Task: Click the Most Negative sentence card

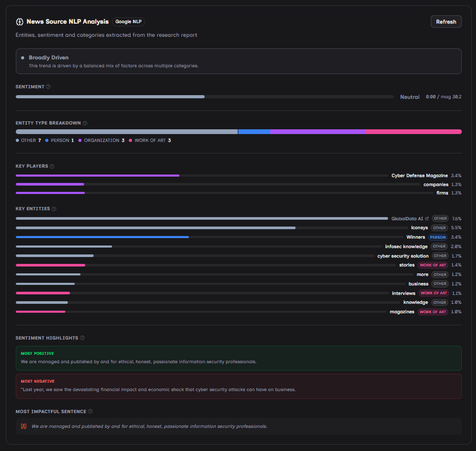Action: pyautogui.click(x=239, y=386)
